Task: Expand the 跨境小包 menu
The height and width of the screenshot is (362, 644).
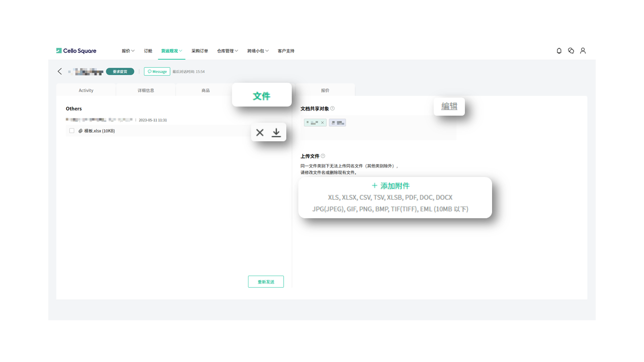Action: pos(258,51)
